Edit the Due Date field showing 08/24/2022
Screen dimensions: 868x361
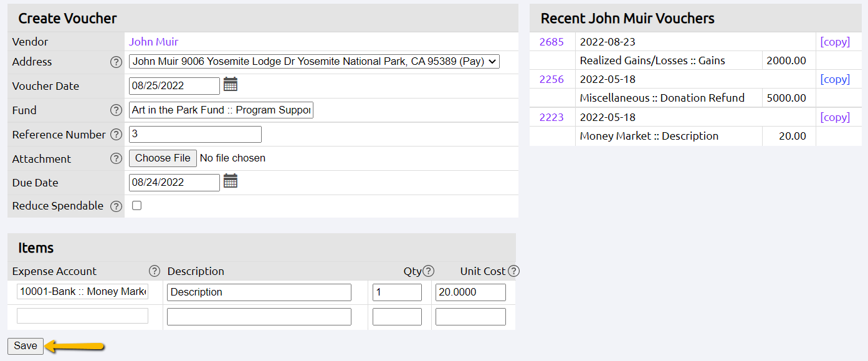[174, 183]
